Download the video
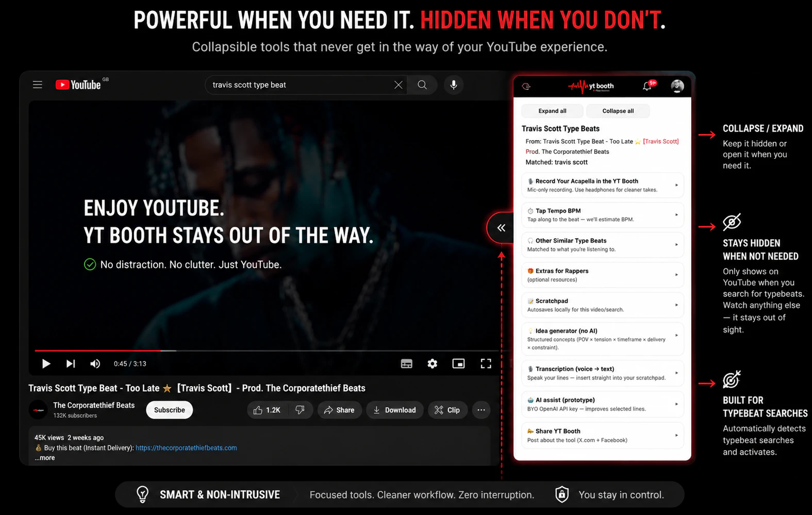The image size is (812, 515). (394, 410)
